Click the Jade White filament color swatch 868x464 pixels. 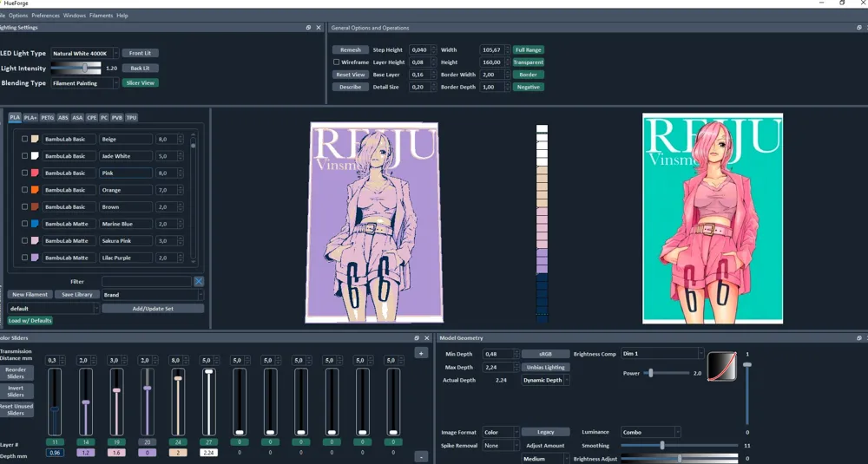35,156
